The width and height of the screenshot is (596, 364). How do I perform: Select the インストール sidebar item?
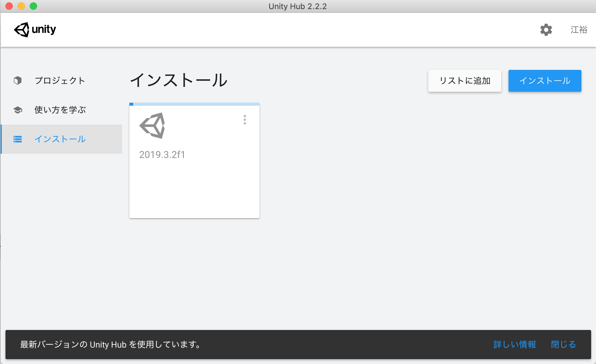[60, 139]
